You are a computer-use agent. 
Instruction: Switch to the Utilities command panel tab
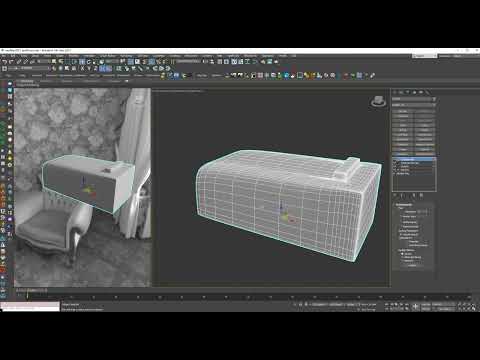427,92
